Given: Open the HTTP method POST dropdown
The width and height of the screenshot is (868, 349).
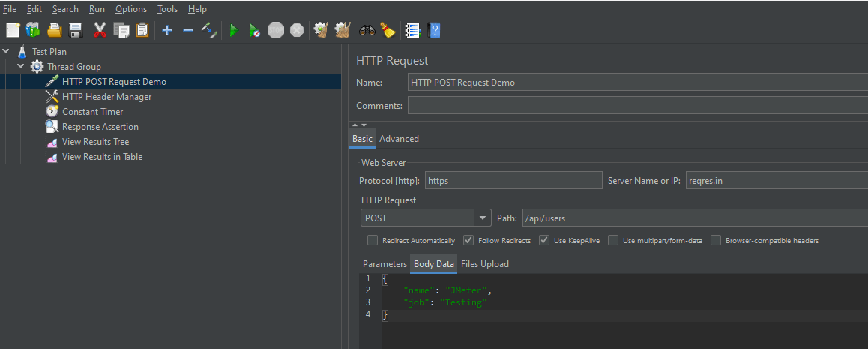Looking at the screenshot, I should click(x=483, y=218).
